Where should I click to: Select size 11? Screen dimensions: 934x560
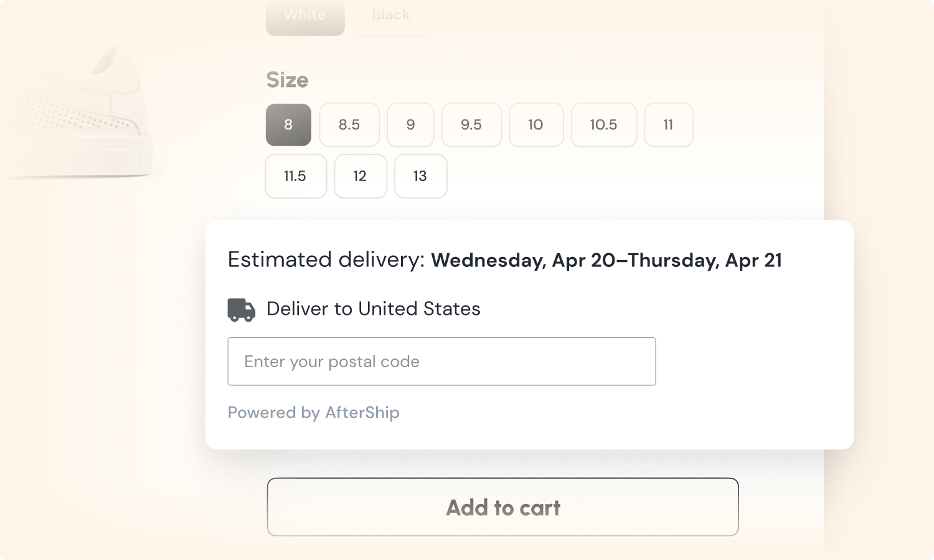668,125
